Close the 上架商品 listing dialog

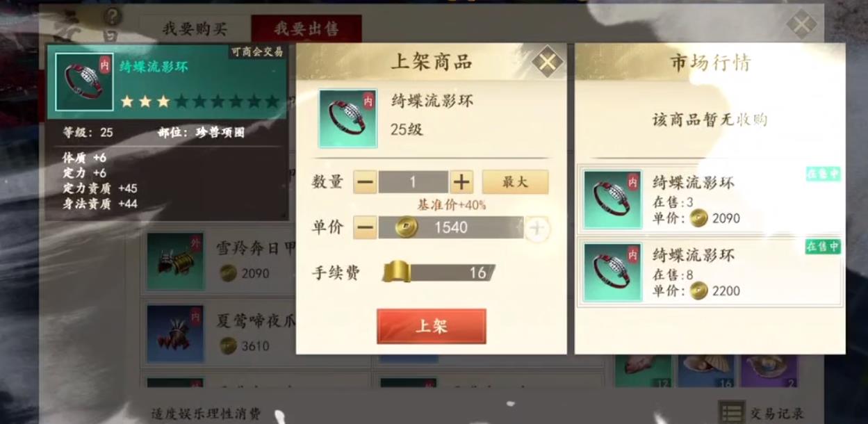548,62
